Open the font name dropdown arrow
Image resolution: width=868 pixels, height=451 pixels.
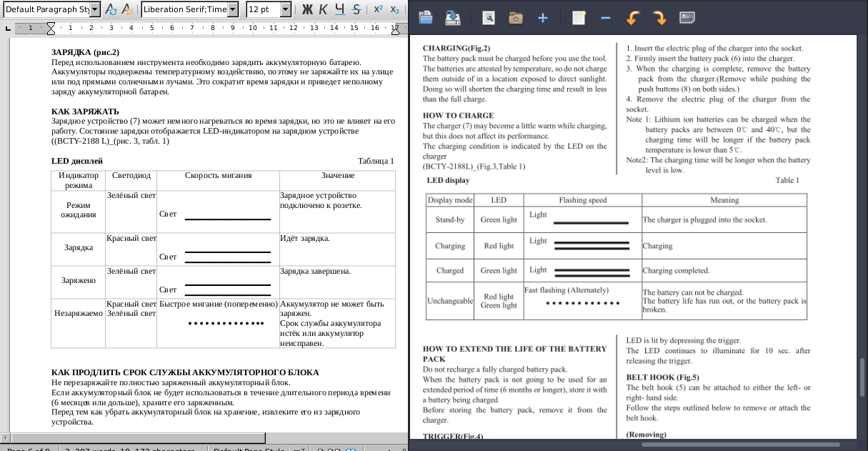[234, 10]
